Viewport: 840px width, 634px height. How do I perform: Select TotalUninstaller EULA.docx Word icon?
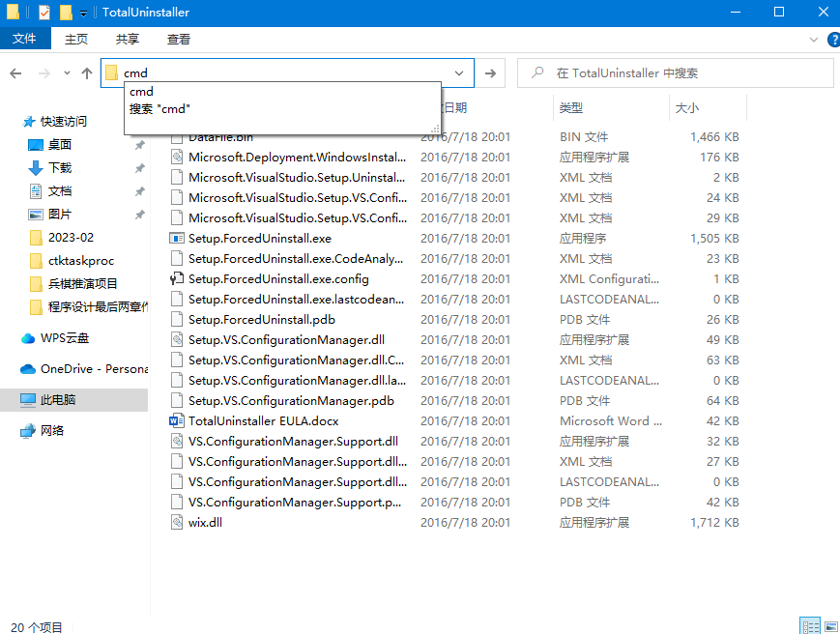pos(177,420)
